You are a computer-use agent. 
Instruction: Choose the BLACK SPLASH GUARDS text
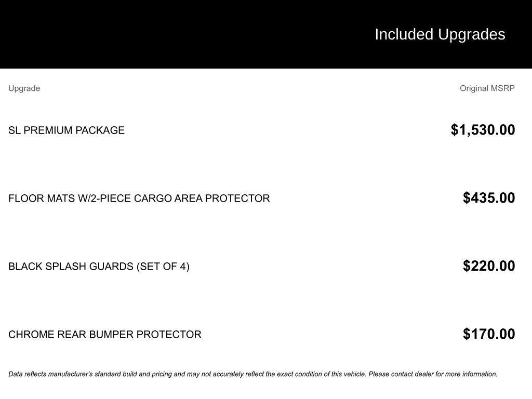(71, 267)
